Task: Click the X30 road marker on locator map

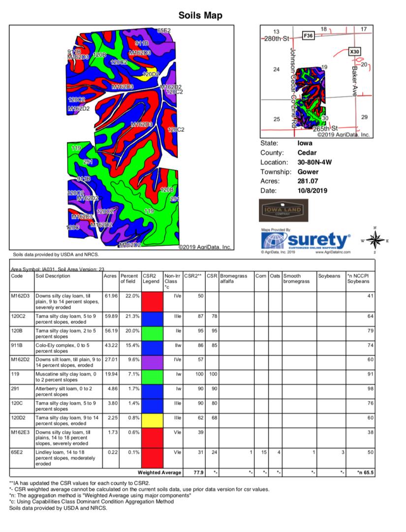Action: click(354, 51)
